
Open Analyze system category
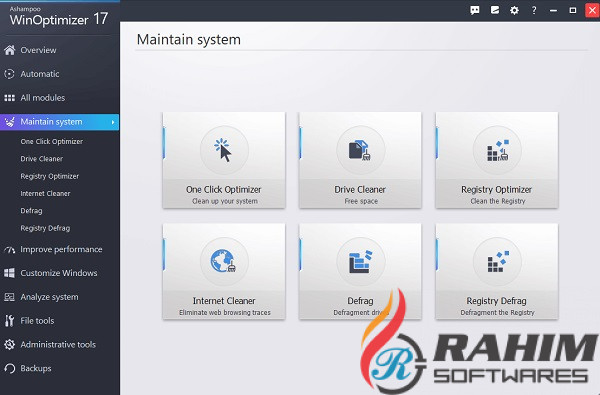tap(49, 297)
